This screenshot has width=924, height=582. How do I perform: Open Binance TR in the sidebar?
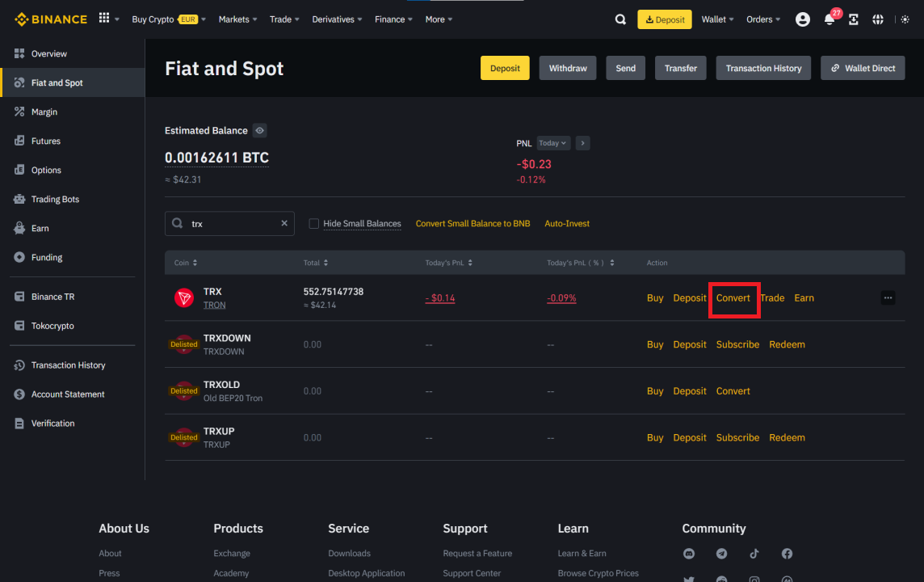pyautogui.click(x=73, y=297)
